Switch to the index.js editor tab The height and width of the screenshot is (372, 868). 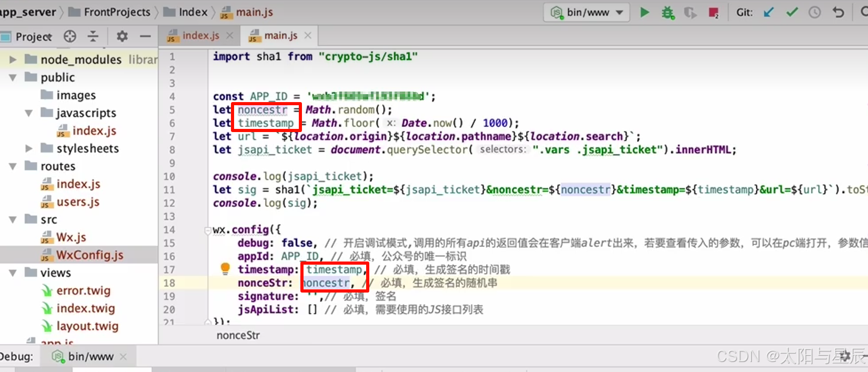tap(200, 35)
